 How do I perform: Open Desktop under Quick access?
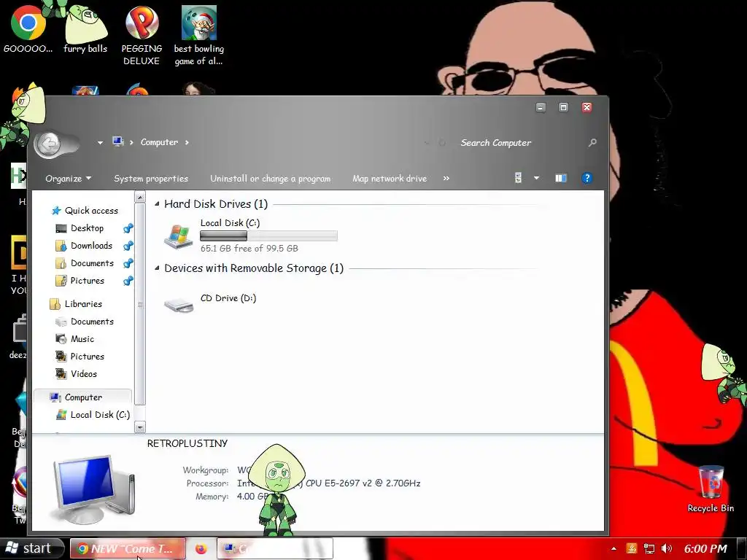[x=87, y=228]
